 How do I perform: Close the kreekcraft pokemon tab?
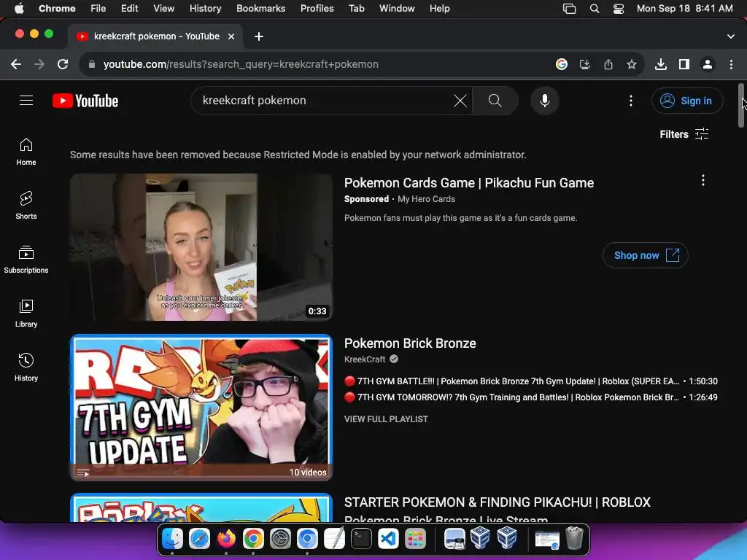(x=231, y=36)
